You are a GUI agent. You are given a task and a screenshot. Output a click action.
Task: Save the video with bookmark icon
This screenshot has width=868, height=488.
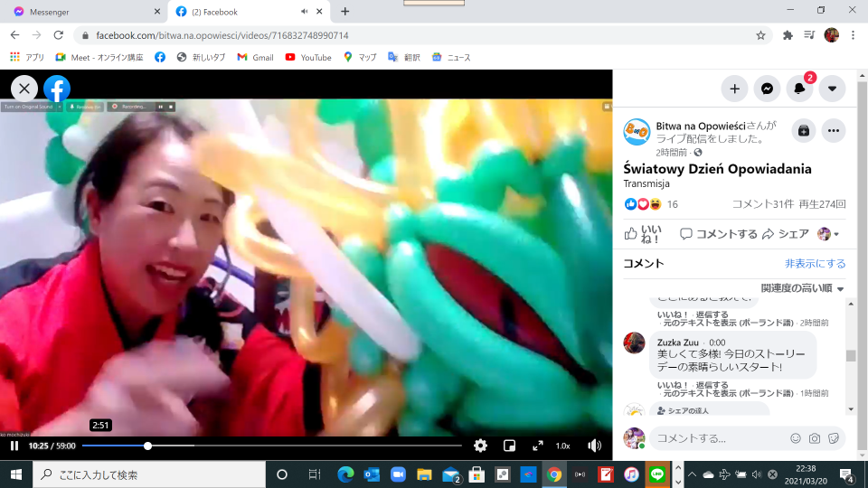[x=804, y=131]
